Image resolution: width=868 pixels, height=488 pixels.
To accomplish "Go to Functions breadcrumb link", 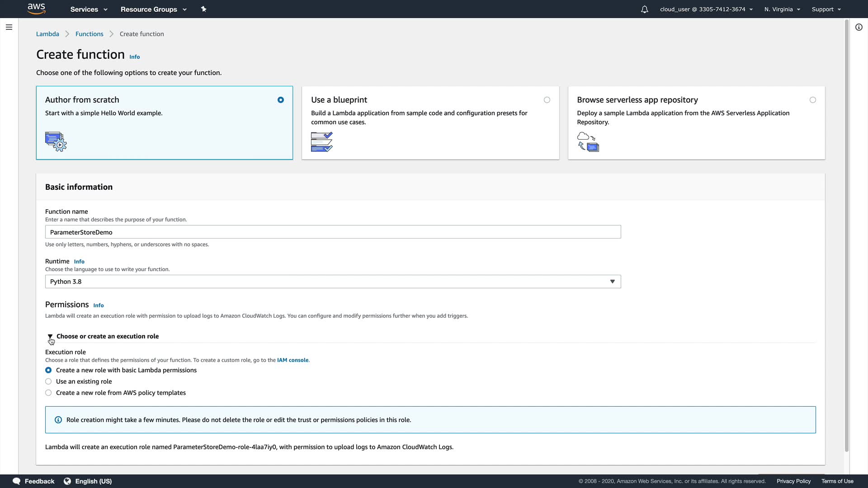I will pos(89,34).
